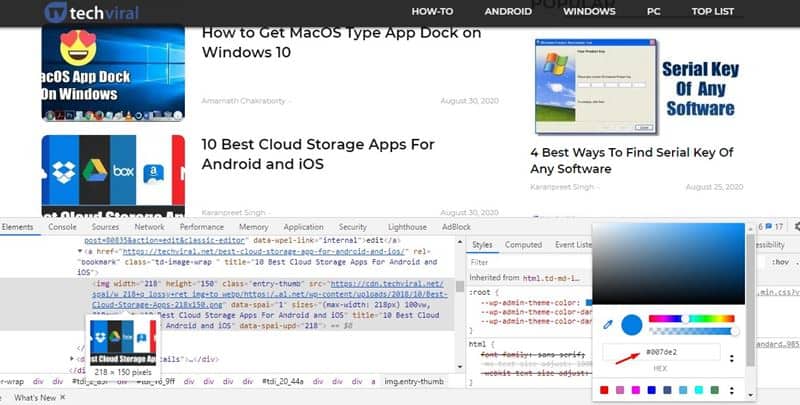Viewport: 800px width, 405px height.
Task: Switch color format with HEX arrows
Action: click(732, 359)
